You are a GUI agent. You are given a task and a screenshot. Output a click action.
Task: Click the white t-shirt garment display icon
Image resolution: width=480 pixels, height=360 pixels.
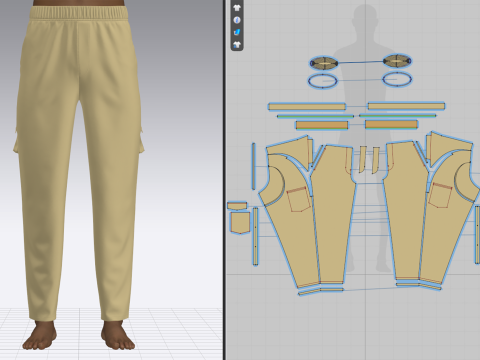(237, 8)
